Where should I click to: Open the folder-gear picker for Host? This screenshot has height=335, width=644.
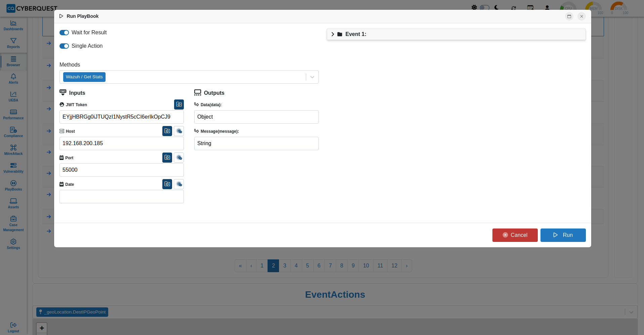[167, 131]
